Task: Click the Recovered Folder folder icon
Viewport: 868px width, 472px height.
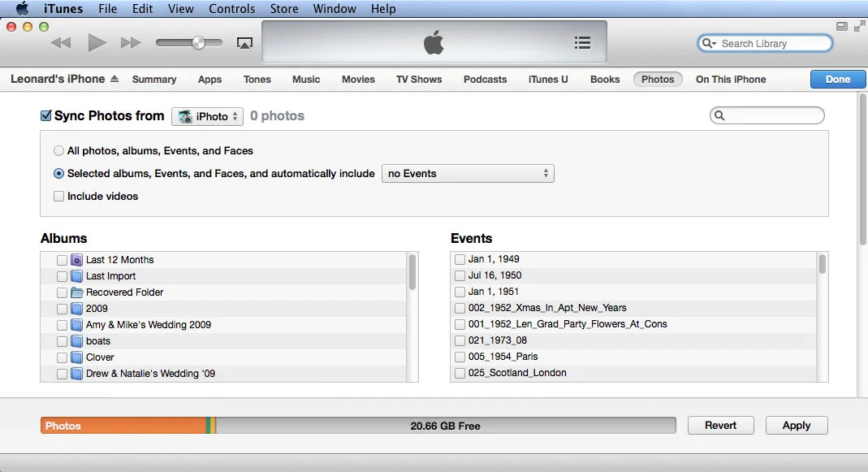Action: pos(77,292)
